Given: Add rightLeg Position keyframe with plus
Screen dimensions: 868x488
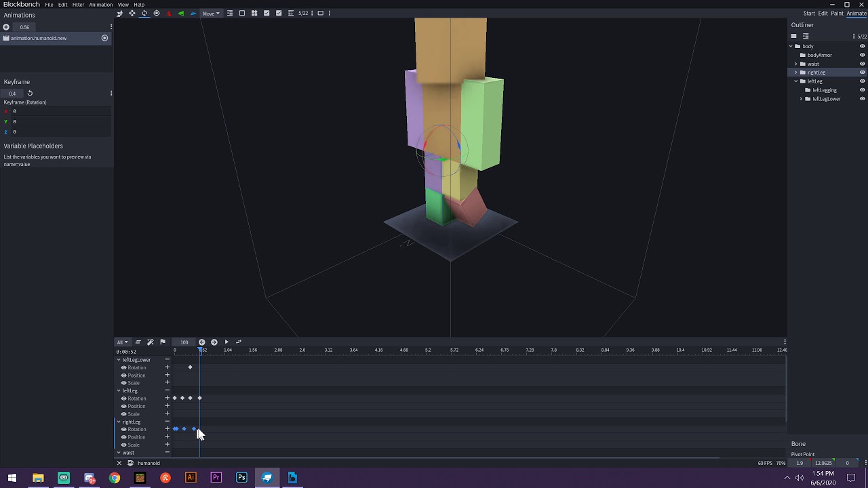Looking at the screenshot, I should click(167, 437).
